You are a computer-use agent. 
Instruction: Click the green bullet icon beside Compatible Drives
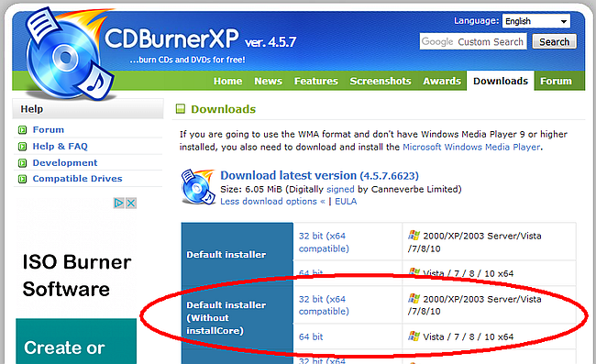(x=22, y=179)
